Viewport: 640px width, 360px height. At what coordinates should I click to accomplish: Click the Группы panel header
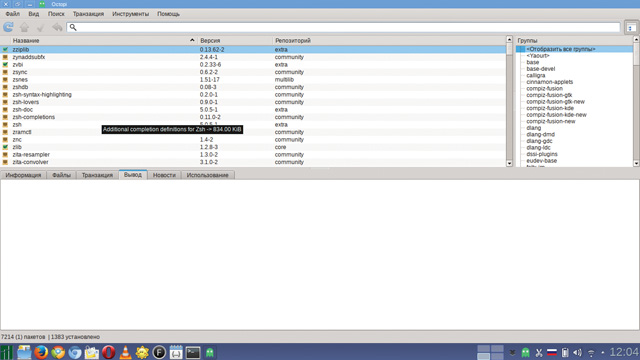(574, 40)
